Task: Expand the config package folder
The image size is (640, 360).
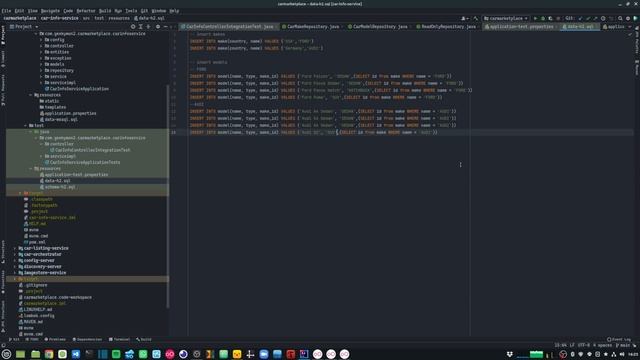Action: click(x=41, y=40)
